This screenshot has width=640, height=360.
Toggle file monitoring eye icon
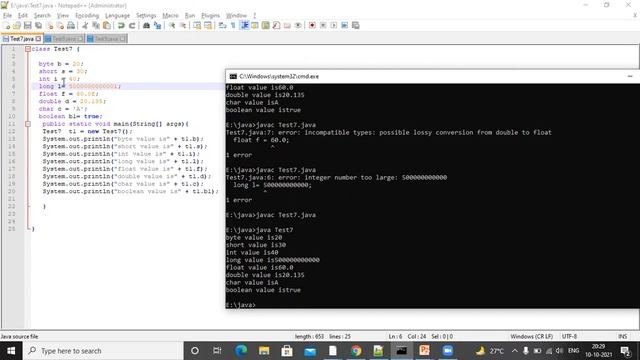click(x=298, y=25)
